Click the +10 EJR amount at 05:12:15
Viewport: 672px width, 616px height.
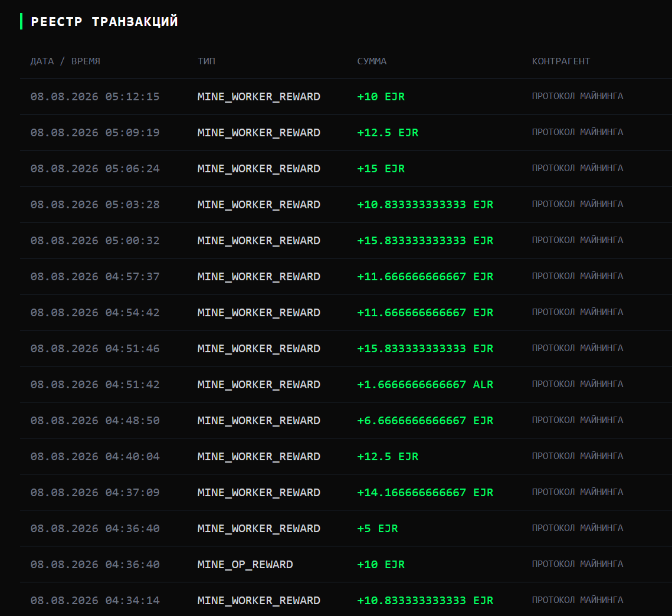(381, 96)
